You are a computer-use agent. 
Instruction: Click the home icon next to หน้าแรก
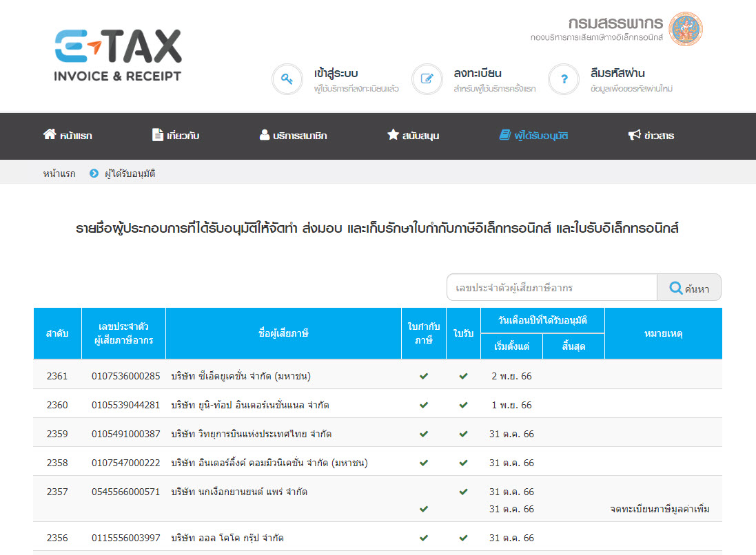click(48, 135)
